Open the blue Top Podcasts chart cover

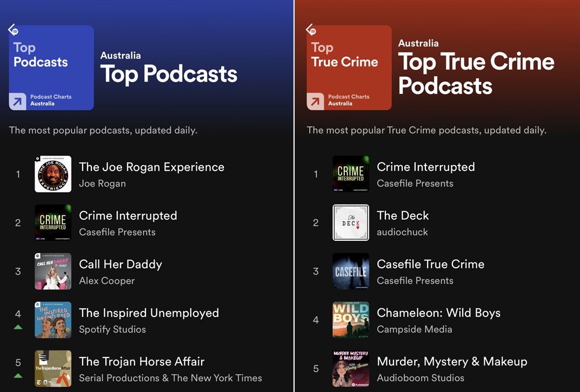coord(51,67)
